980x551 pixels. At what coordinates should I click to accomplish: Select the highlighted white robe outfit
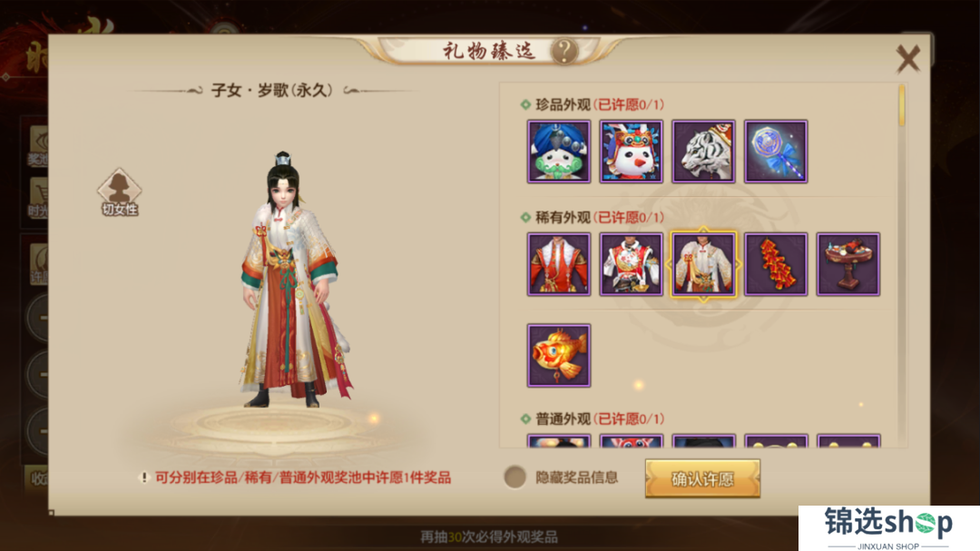point(704,264)
